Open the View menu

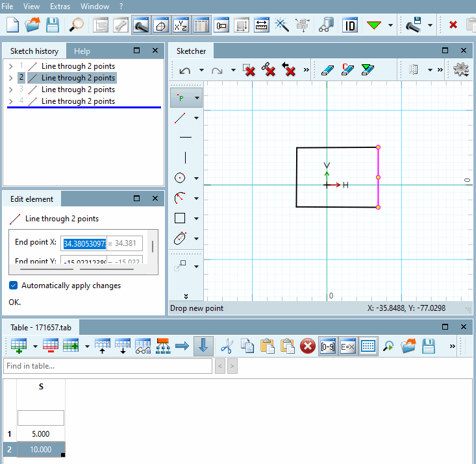(x=31, y=6)
